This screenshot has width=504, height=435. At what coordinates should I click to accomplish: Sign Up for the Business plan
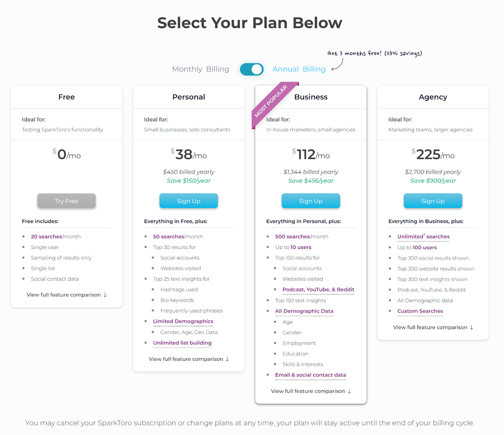(x=311, y=201)
